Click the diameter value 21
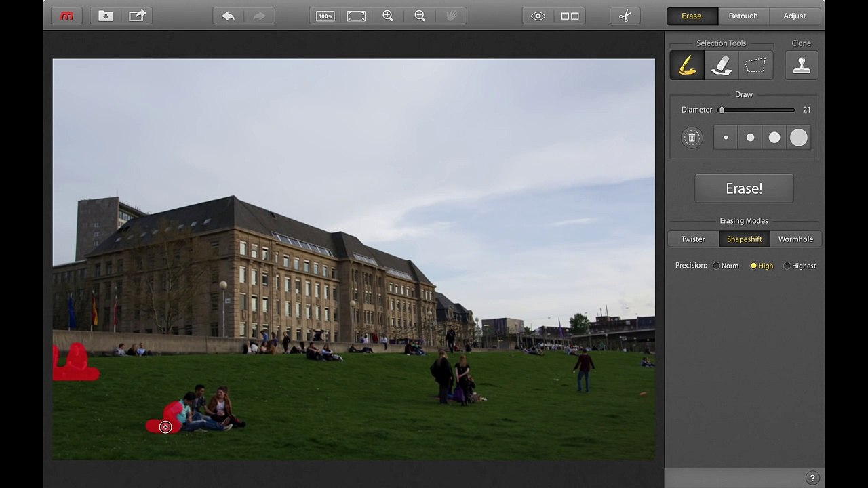 click(x=806, y=110)
